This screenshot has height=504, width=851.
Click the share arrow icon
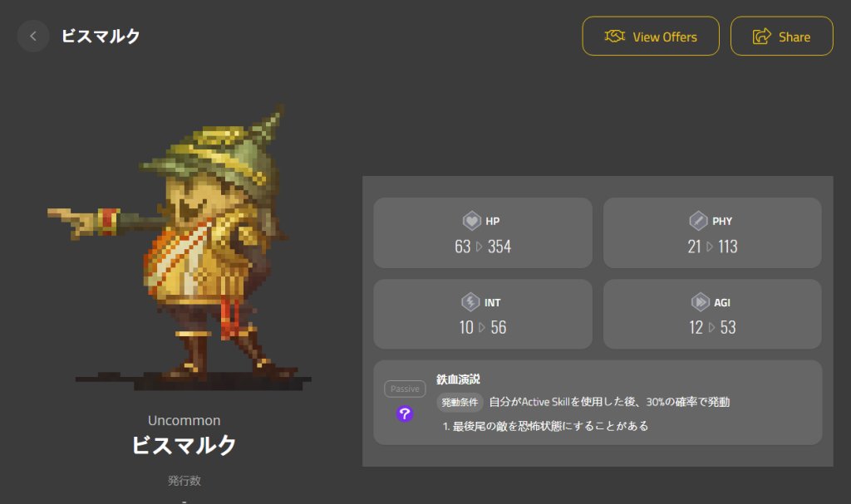761,37
